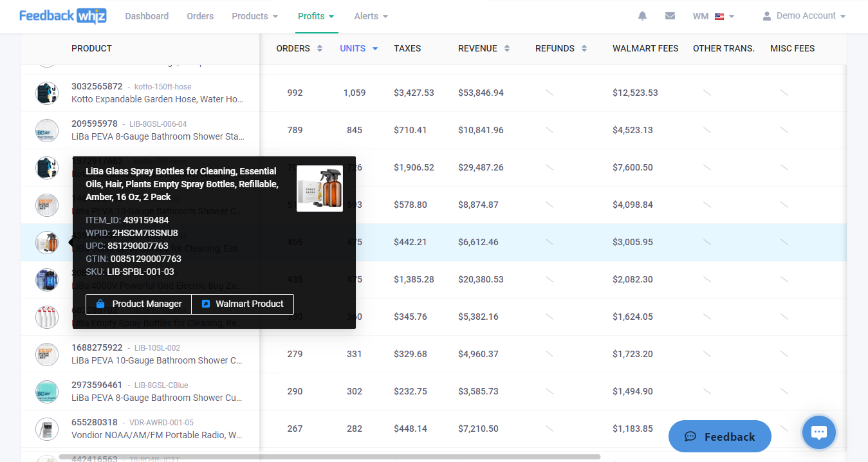Click the WALMART FEES column header

tap(645, 48)
